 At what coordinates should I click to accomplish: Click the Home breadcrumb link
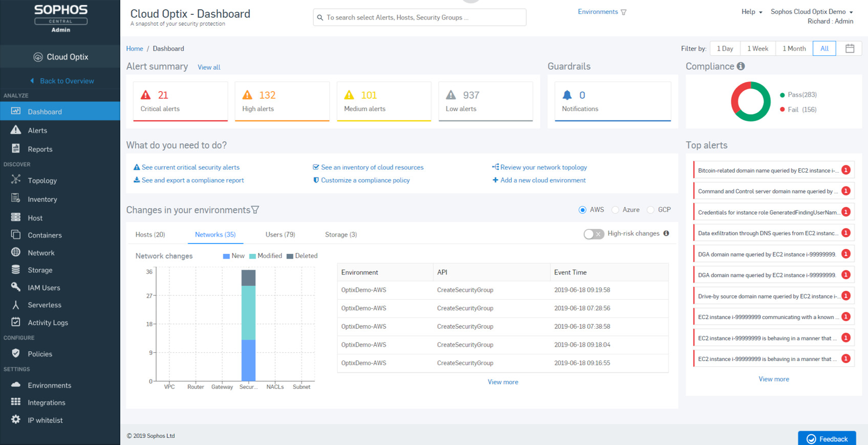135,48
